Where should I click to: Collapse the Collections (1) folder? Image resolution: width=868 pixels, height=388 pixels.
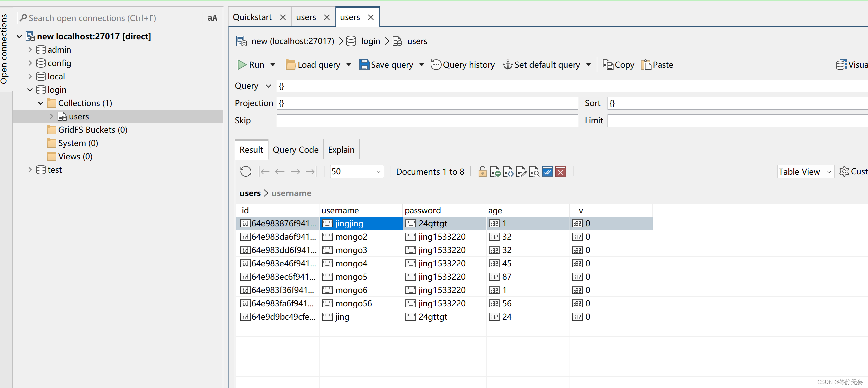(41, 103)
